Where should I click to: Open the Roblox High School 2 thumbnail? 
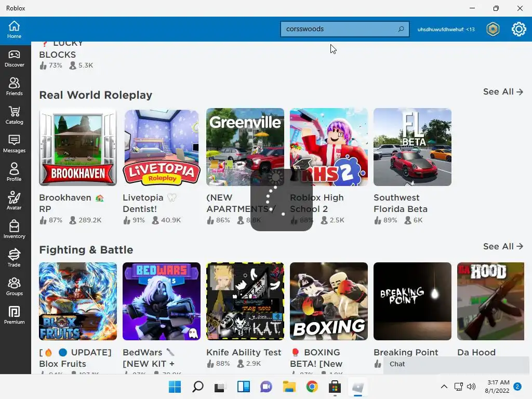[x=329, y=147]
